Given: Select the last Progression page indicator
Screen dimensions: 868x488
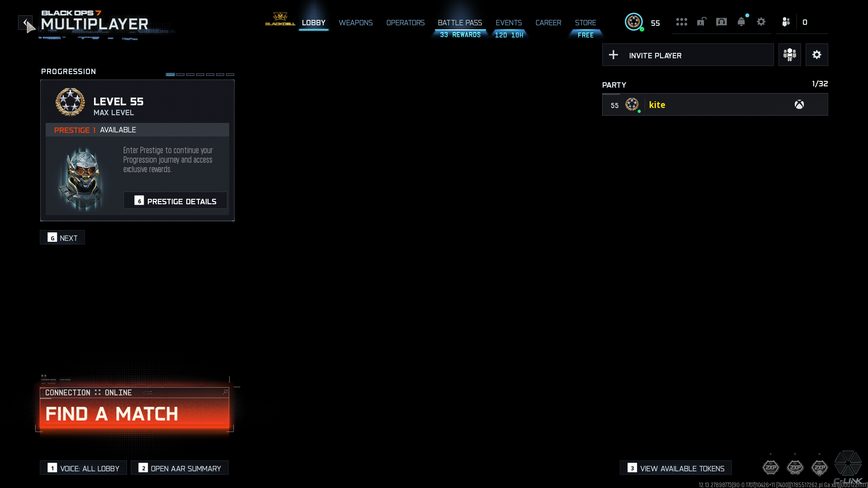Looking at the screenshot, I should pyautogui.click(x=230, y=75).
